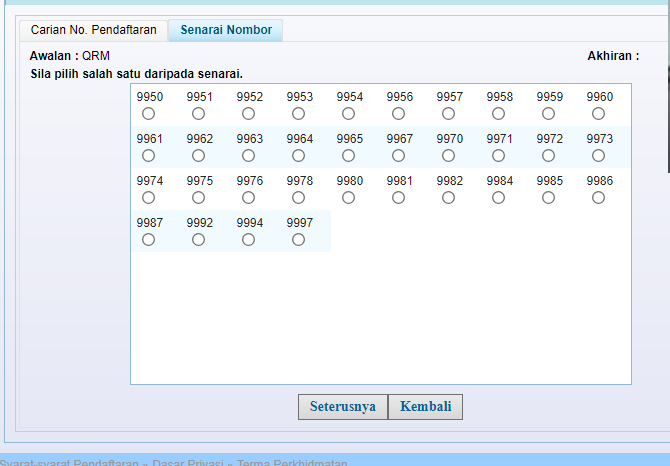Viewport: 670px width, 466px height.
Task: Choose number 9978 from list
Action: point(299,198)
